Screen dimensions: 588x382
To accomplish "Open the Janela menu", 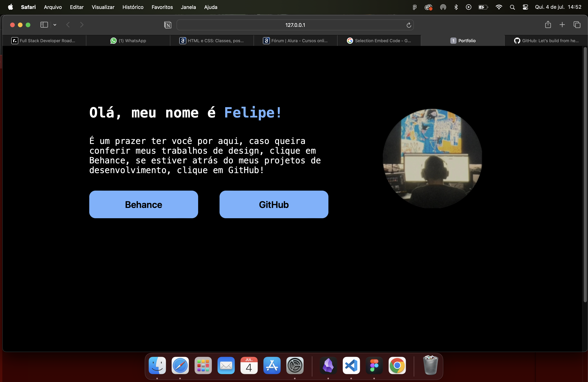I will 188,7.
